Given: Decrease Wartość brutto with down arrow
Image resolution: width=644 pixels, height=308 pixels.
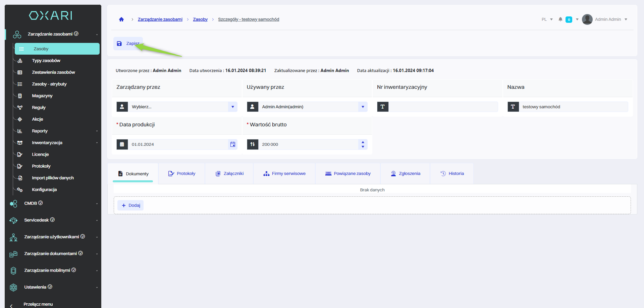Looking at the screenshot, I should pyautogui.click(x=363, y=147).
